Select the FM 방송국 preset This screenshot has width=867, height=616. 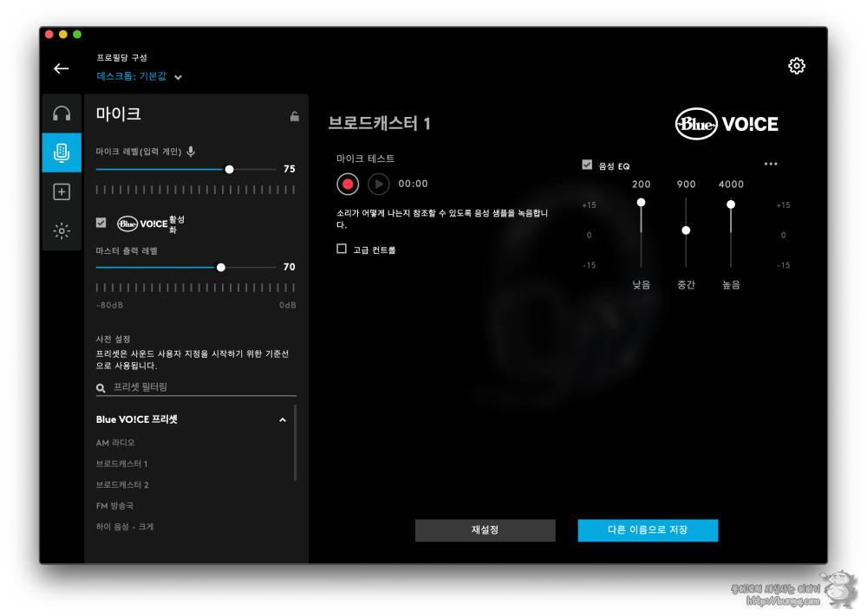point(114,505)
